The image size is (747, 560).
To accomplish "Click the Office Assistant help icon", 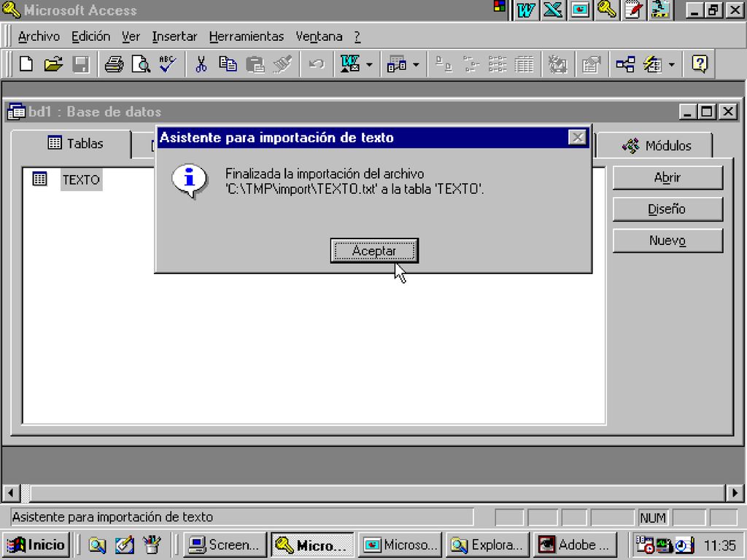I will [x=700, y=64].
